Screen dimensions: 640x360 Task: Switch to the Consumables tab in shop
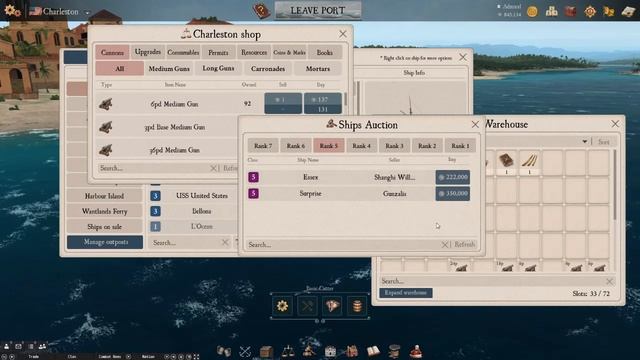183,52
